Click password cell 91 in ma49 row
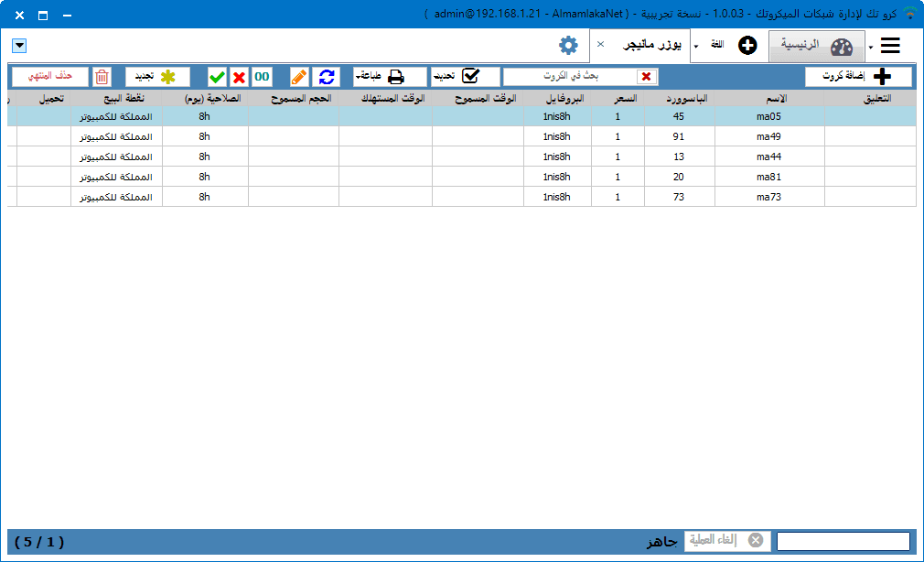The height and width of the screenshot is (562, 924). (680, 136)
